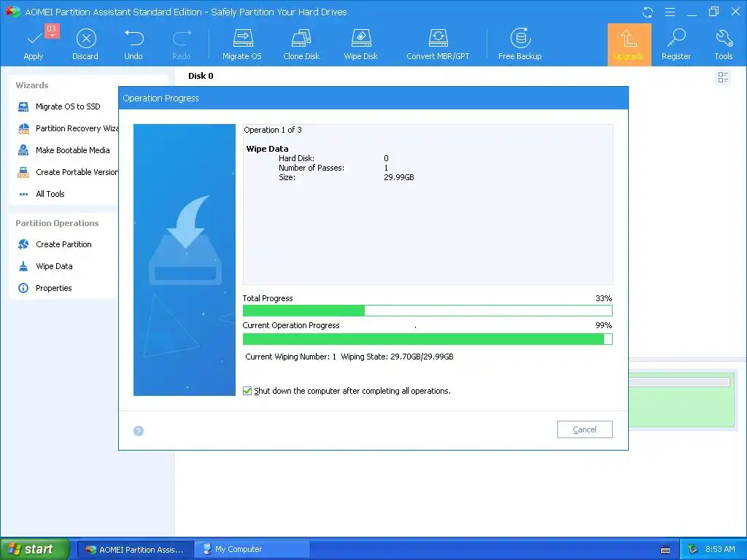The width and height of the screenshot is (747, 560).
Task: Undo the last operation
Action: [133, 44]
